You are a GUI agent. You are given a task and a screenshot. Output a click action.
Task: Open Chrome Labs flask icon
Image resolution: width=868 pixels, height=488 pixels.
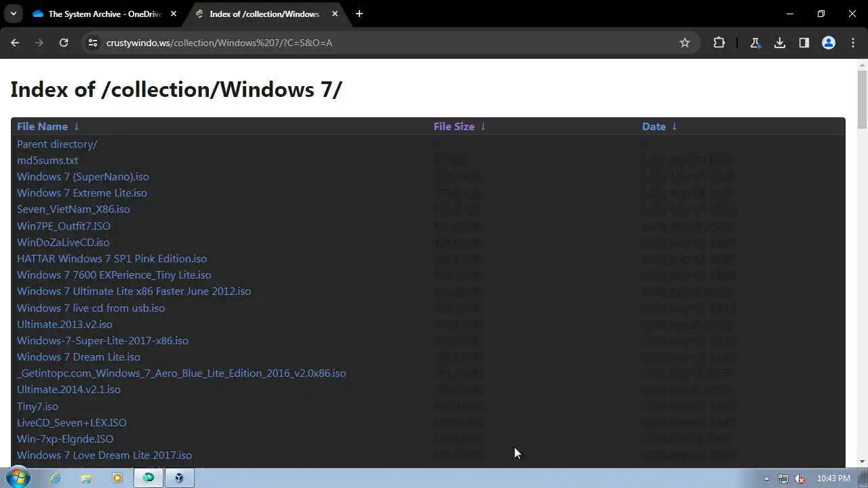[755, 43]
